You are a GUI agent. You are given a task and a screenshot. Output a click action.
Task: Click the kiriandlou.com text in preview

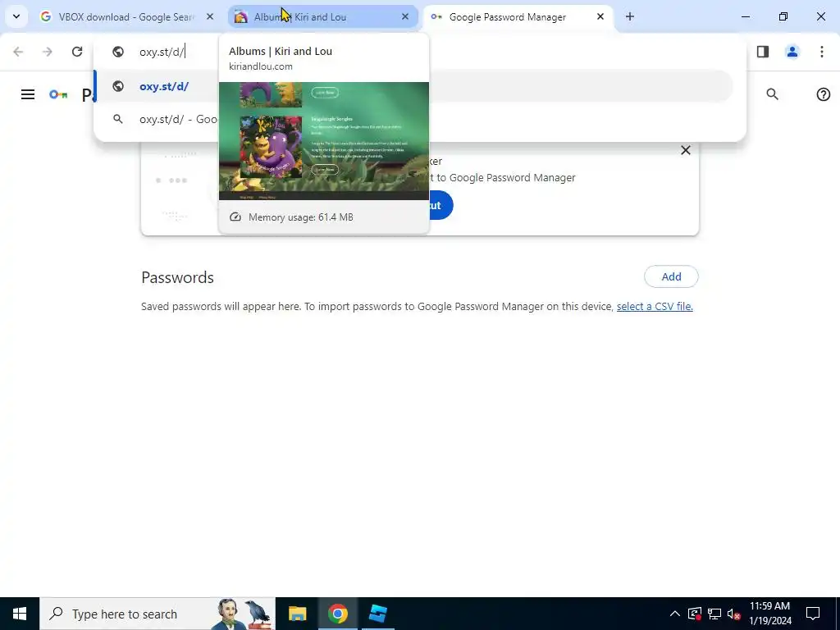tap(260, 66)
